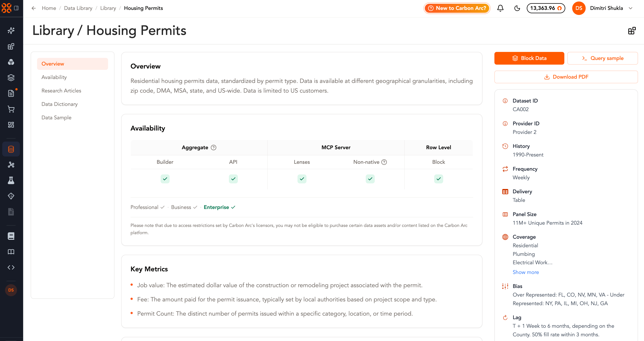Viewport: 644px width, 341px height.
Task: Click the history value 1990-Present
Action: 528,155
